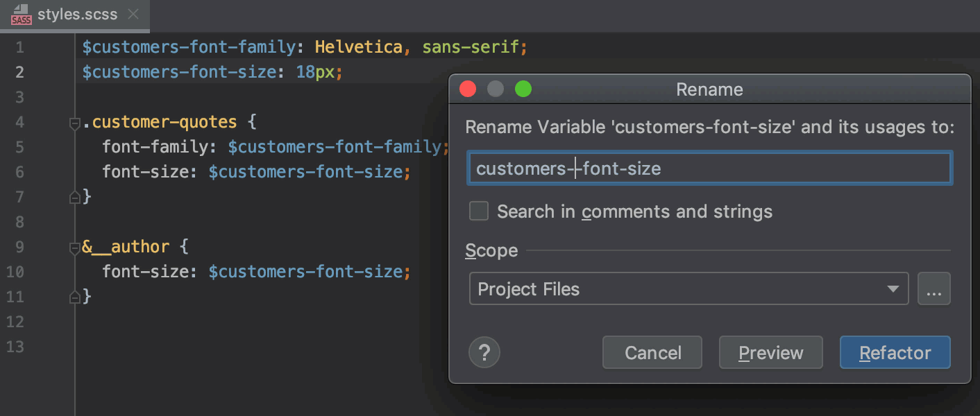Viewport: 980px width, 416px height.
Task: Click Refactor to rename the variable
Action: 895,352
